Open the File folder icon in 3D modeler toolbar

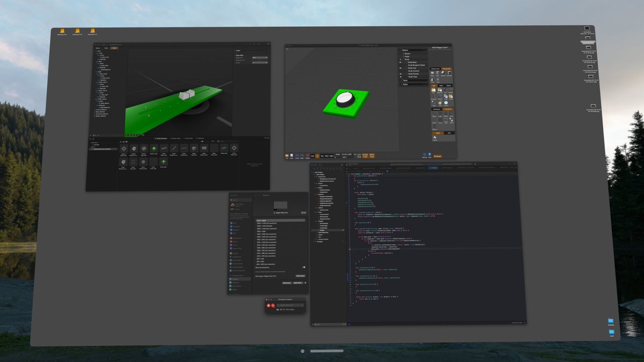pos(287,155)
